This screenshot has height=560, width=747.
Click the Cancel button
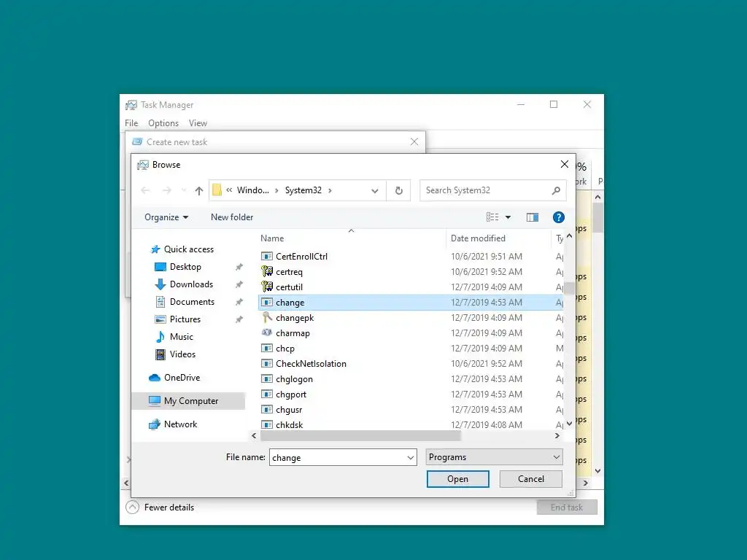(531, 479)
